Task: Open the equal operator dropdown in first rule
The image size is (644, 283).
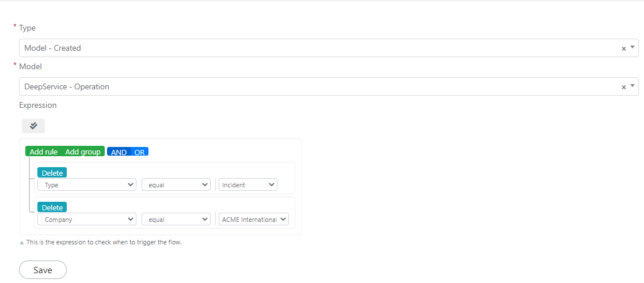Action: (x=176, y=184)
